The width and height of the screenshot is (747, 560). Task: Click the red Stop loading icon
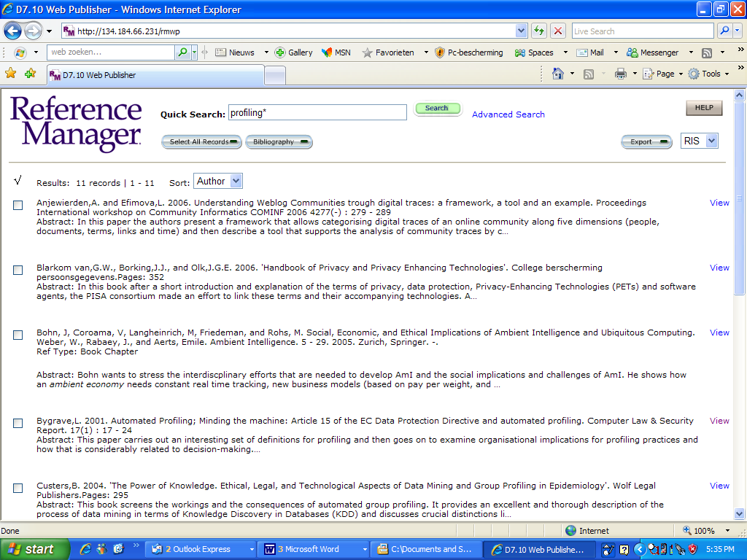click(558, 31)
